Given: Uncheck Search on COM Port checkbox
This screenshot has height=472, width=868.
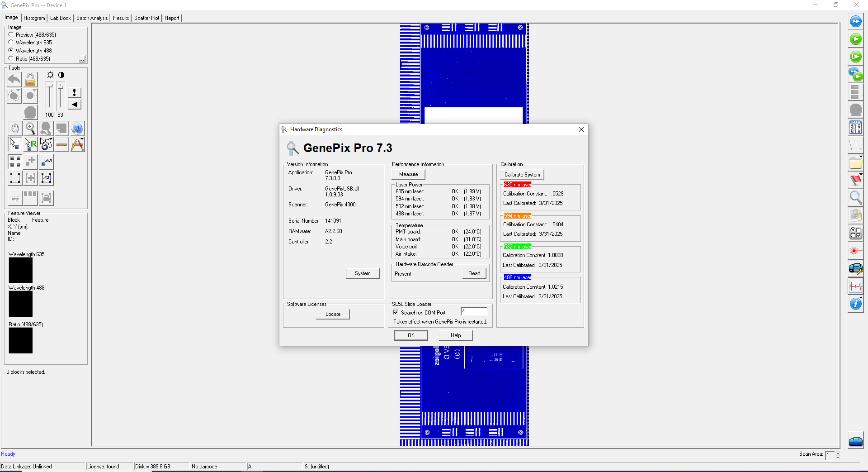Looking at the screenshot, I should click(396, 313).
